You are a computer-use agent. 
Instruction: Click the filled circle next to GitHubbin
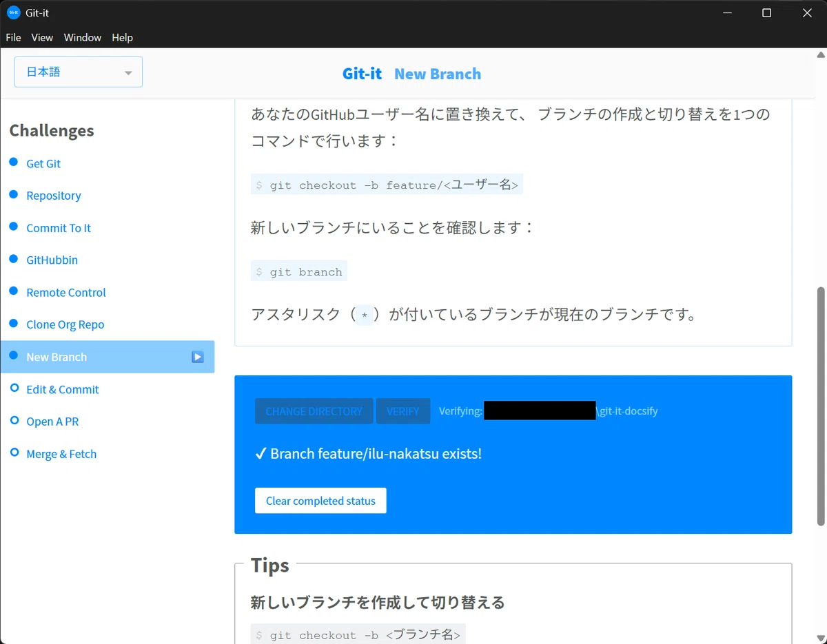pyautogui.click(x=14, y=258)
